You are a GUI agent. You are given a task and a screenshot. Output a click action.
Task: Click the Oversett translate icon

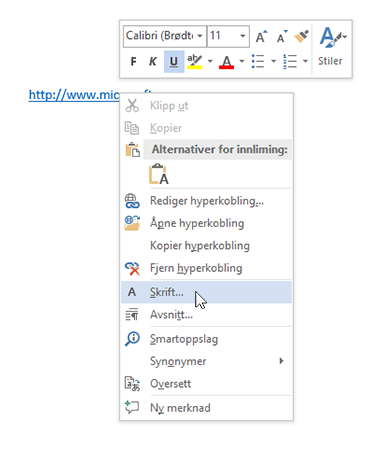tap(132, 384)
